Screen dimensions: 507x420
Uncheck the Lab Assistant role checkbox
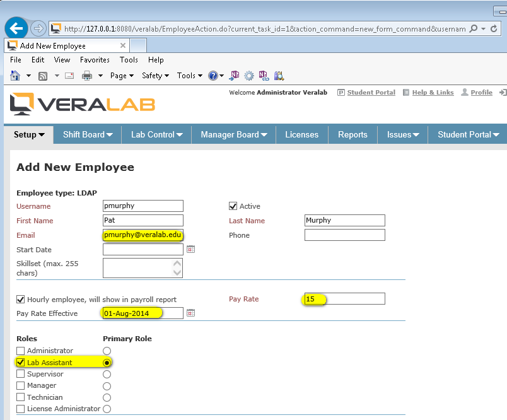tap(20, 363)
